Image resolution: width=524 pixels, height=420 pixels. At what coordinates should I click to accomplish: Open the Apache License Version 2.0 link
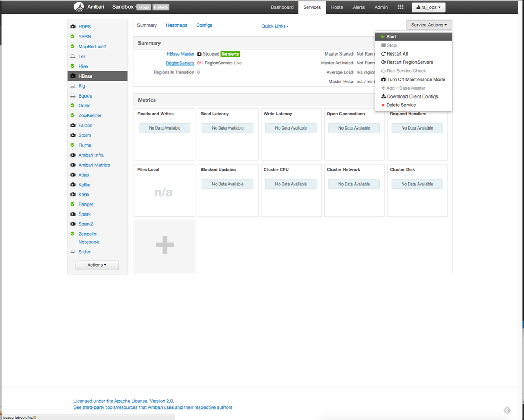124,401
